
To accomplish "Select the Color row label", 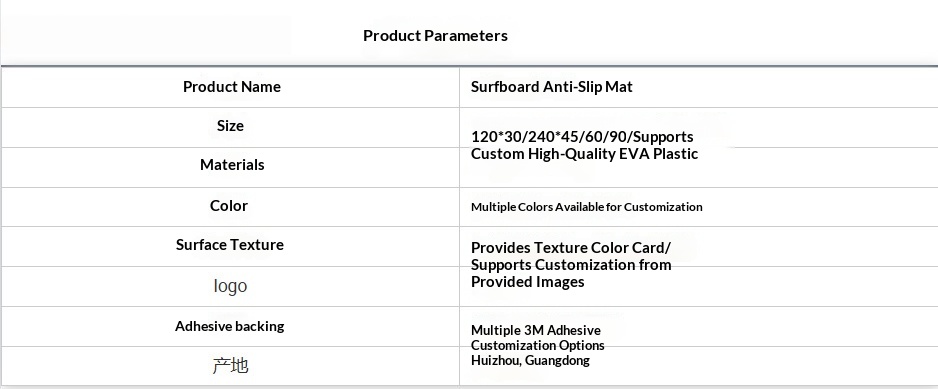I will [229, 206].
